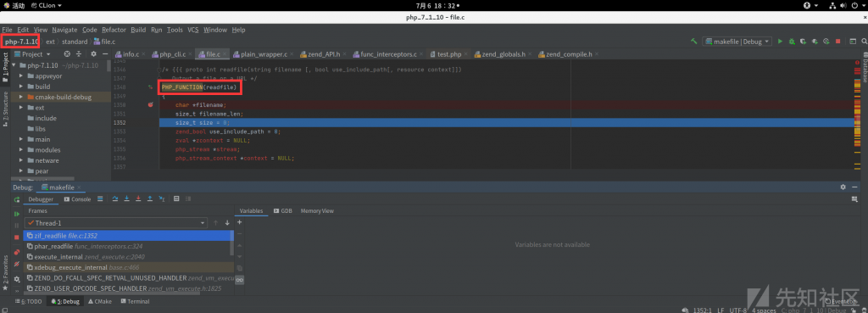Run the makefile configuration with green play
Screen dimensions: 868x313
781,42
